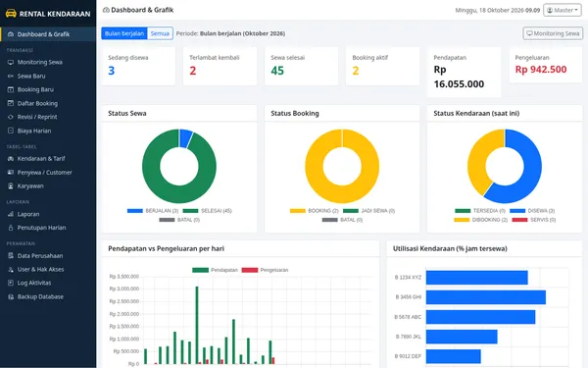The width and height of the screenshot is (588, 368).
Task: Toggle BOOKING (2) legend in Status Booking
Action: [315, 211]
